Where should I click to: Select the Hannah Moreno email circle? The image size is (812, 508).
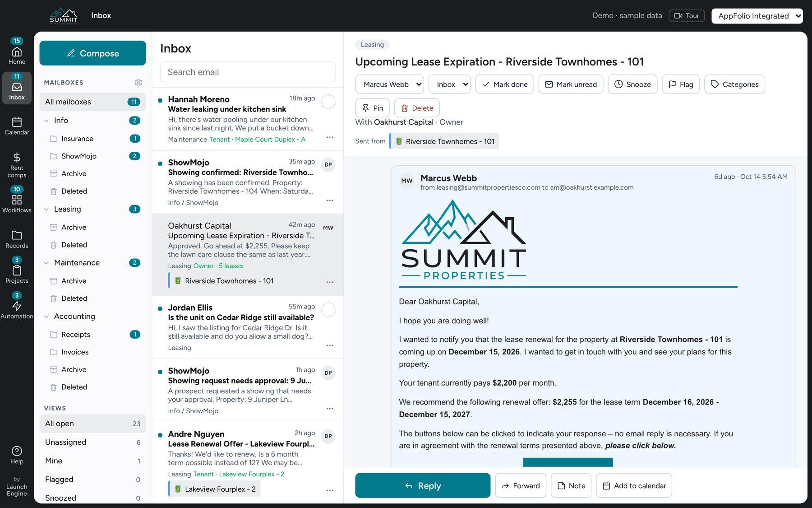tap(328, 102)
